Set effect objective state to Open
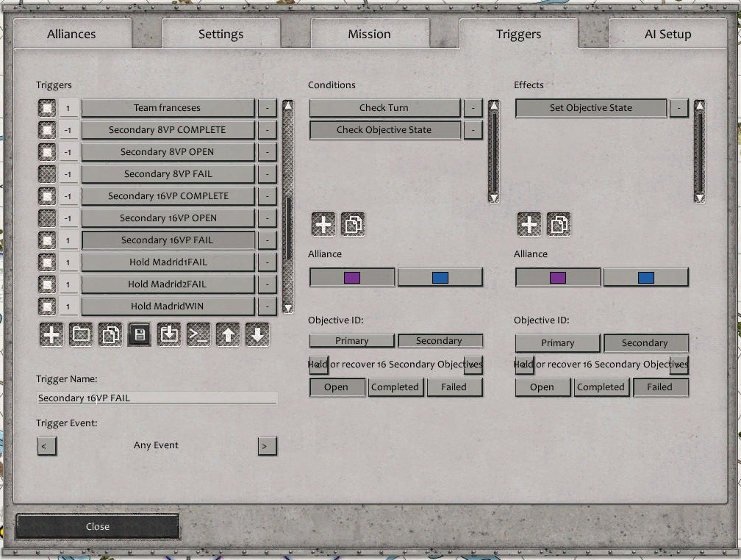Image resolution: width=741 pixels, height=560 pixels. (542, 387)
